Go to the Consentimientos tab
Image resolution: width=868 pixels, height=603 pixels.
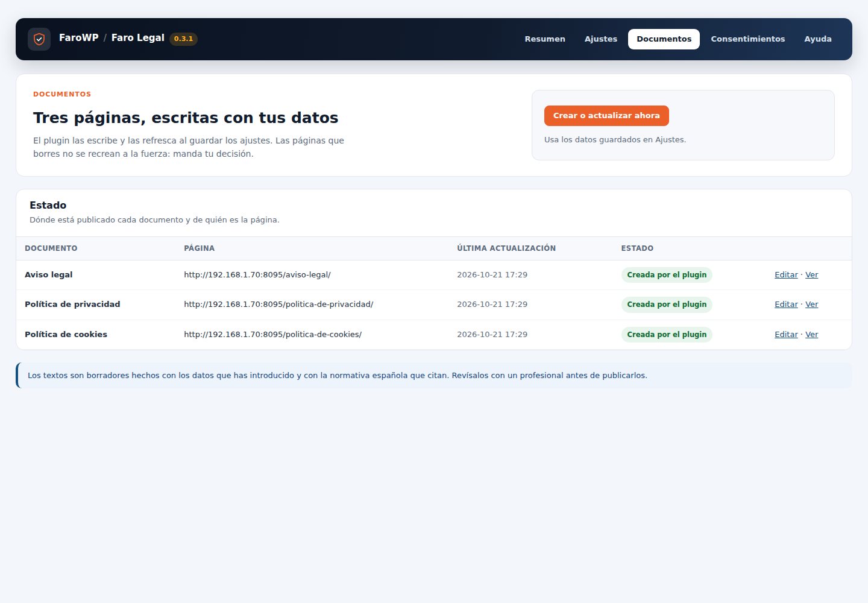tap(747, 39)
